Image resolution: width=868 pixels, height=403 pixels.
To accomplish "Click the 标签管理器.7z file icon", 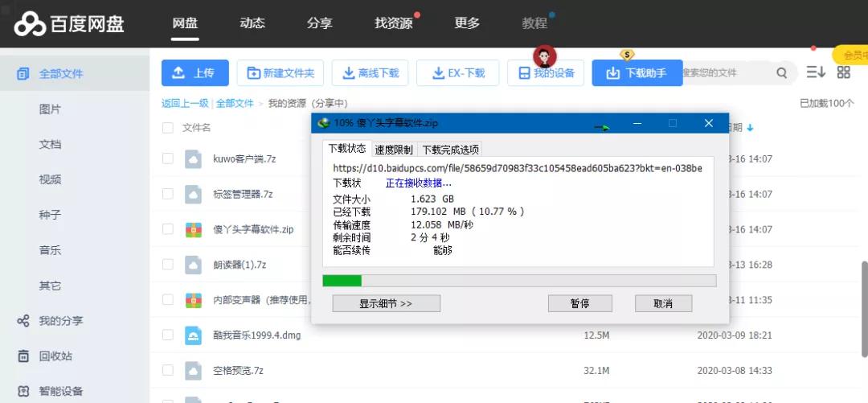I will click(x=193, y=194).
